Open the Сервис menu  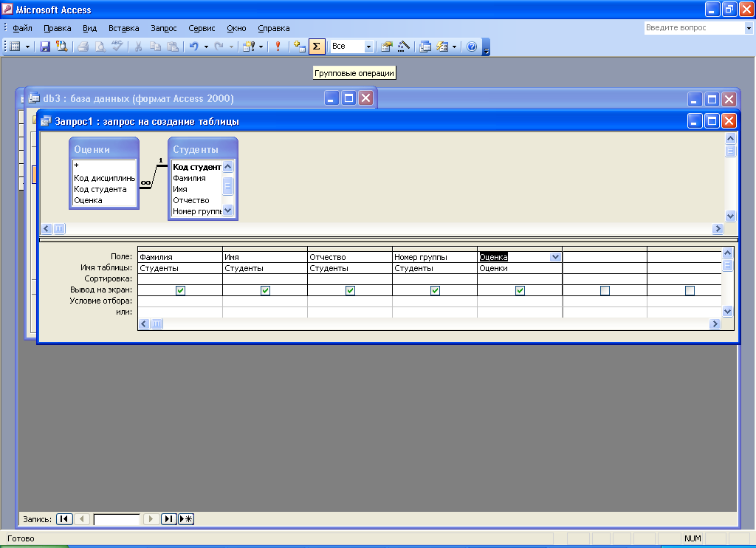202,28
